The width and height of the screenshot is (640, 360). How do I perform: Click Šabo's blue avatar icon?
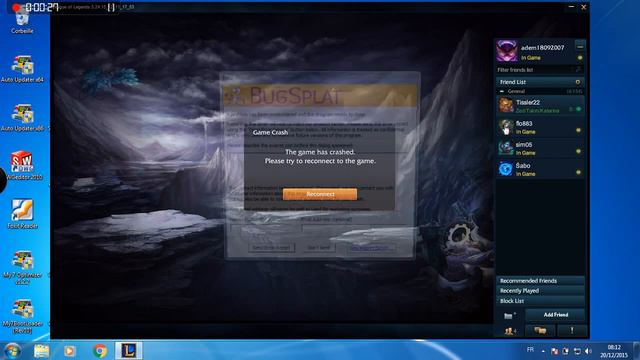coord(506,169)
